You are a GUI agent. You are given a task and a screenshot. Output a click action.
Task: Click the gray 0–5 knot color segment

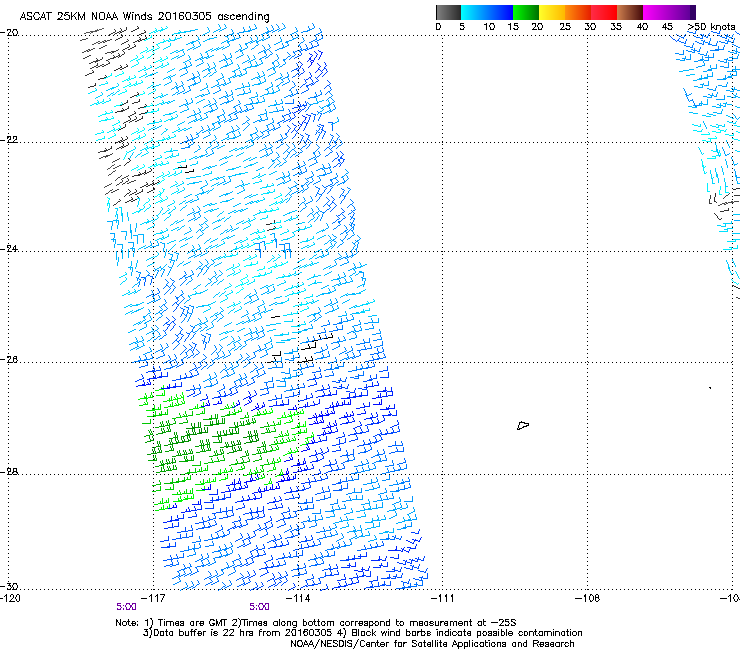448,12
